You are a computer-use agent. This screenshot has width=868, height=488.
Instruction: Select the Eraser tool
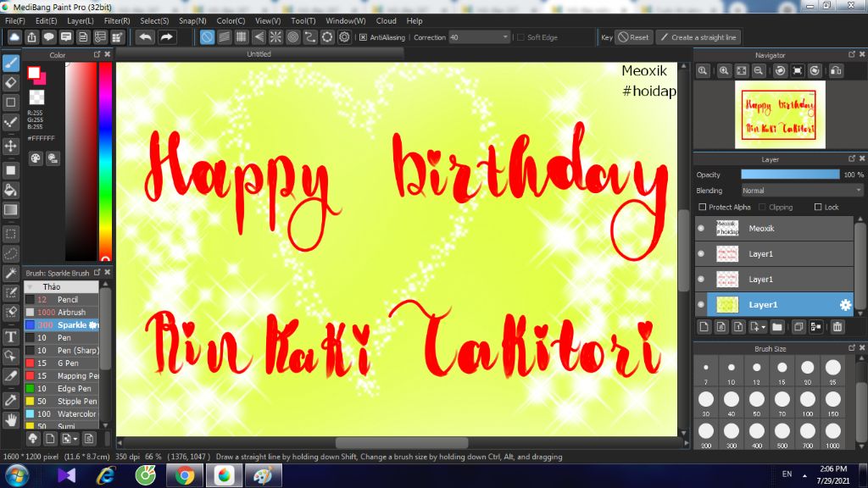(10, 83)
